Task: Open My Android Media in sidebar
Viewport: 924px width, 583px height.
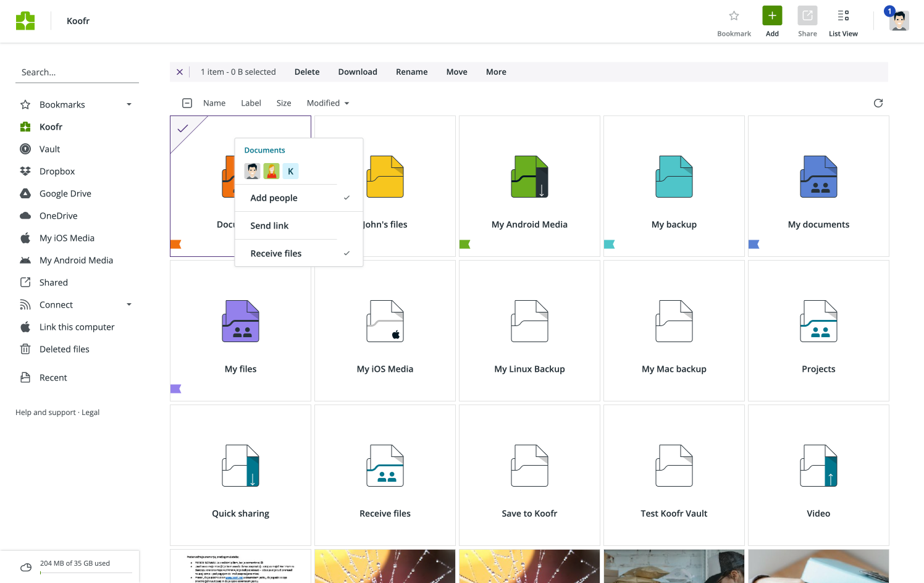Action: click(77, 260)
